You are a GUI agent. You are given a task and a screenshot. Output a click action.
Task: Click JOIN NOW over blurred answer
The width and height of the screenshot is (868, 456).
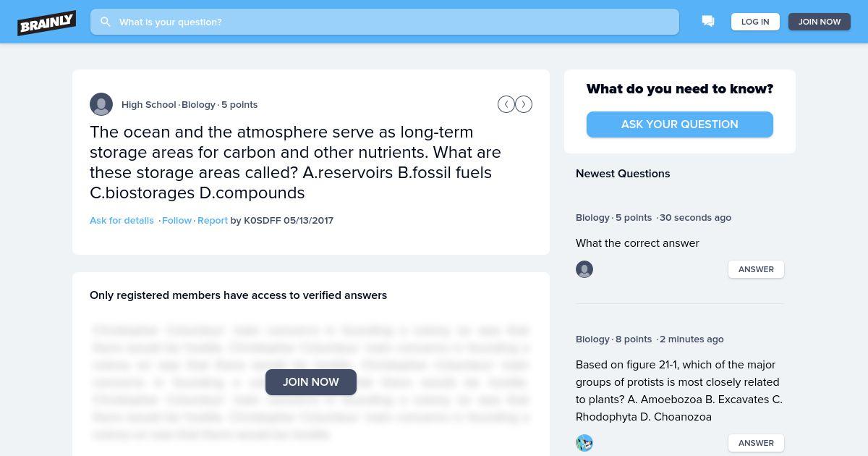click(311, 382)
